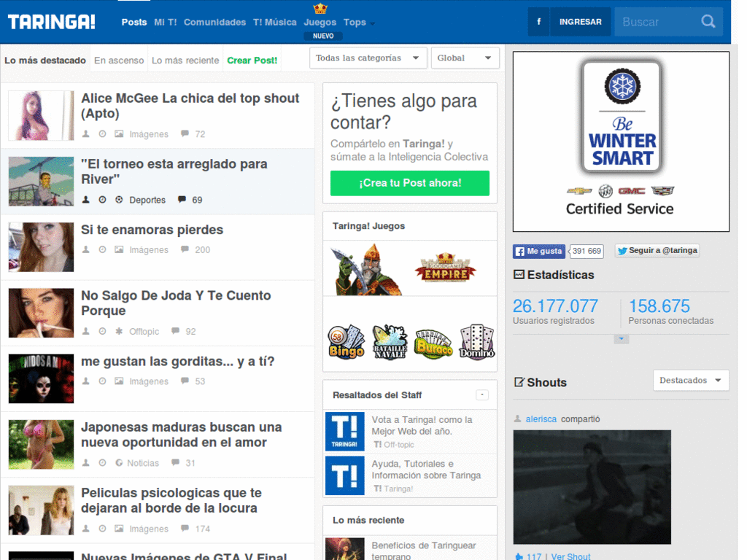This screenshot has height=560, width=747.
Task: Click user icon next to alerisca
Action: (517, 419)
